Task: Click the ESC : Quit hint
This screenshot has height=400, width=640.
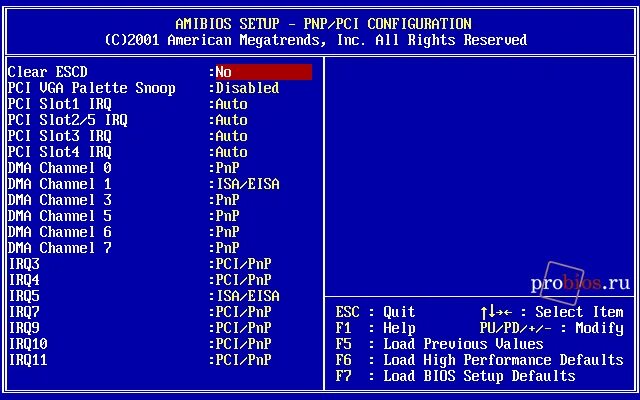Action: tap(375, 312)
